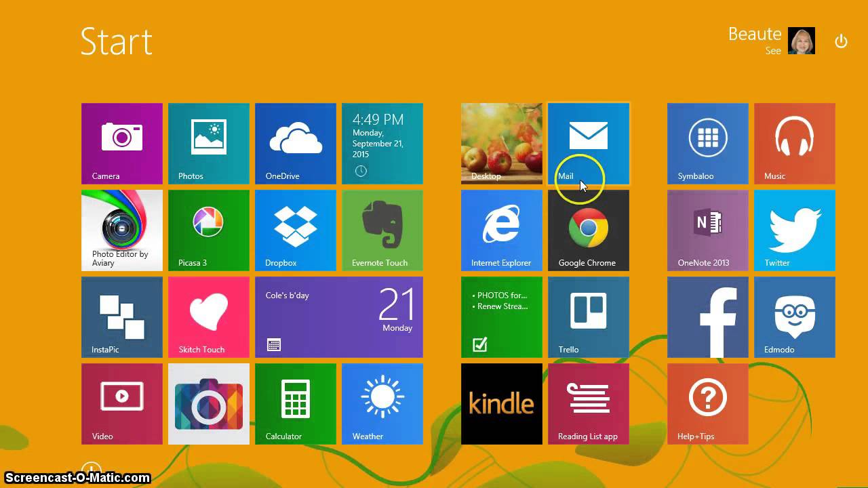
Task: Open the Picasa 3 tile
Action: click(209, 230)
